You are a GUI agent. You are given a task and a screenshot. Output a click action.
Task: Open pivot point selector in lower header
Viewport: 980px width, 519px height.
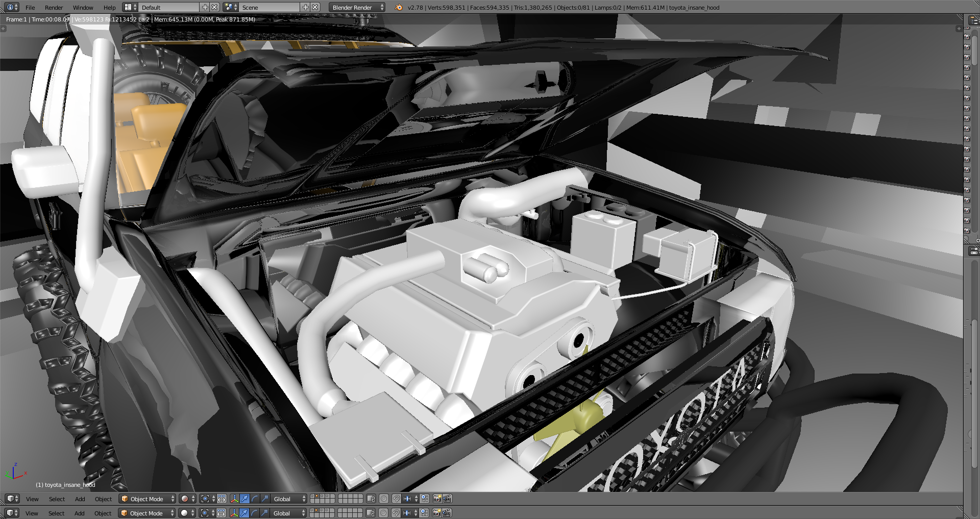click(x=207, y=513)
